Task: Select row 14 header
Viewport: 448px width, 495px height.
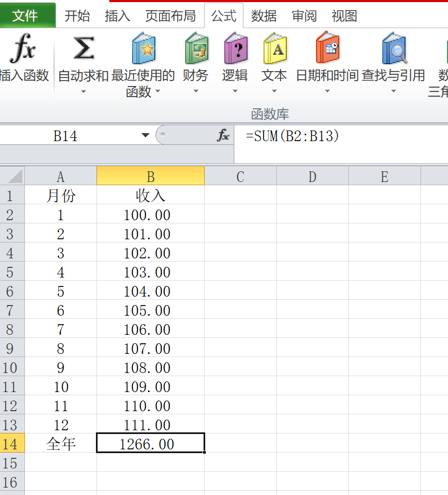Action: 12,443
